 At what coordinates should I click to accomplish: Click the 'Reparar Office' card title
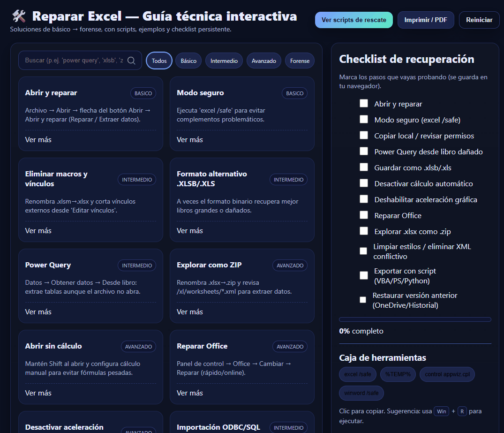[x=202, y=346]
